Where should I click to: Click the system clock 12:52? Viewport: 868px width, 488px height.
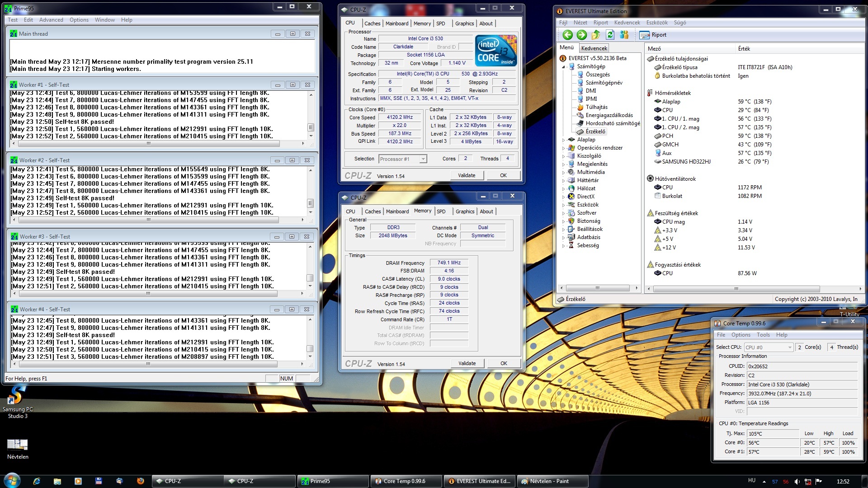click(843, 482)
